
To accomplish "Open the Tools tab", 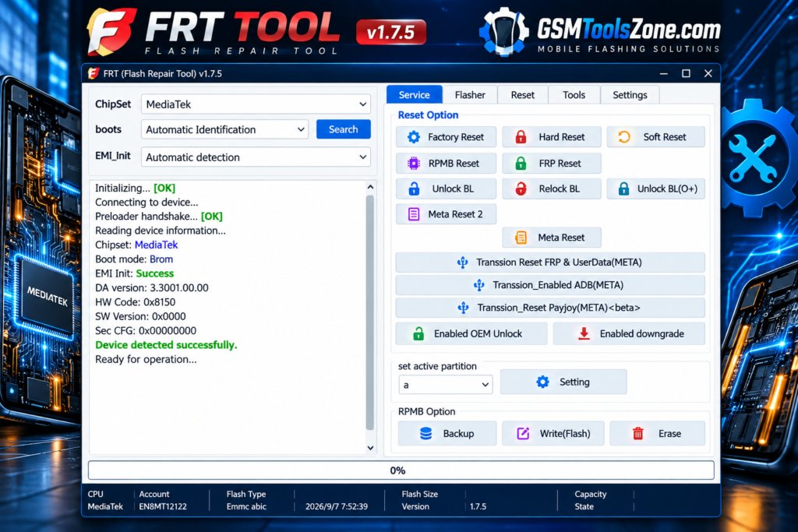I will [574, 95].
